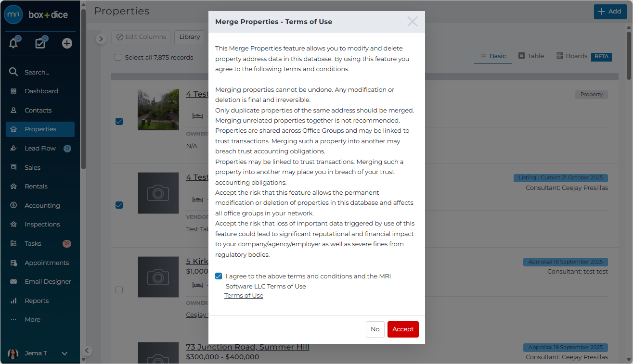633x364 pixels.
Task: Click Edit Columns
Action: coord(141,37)
